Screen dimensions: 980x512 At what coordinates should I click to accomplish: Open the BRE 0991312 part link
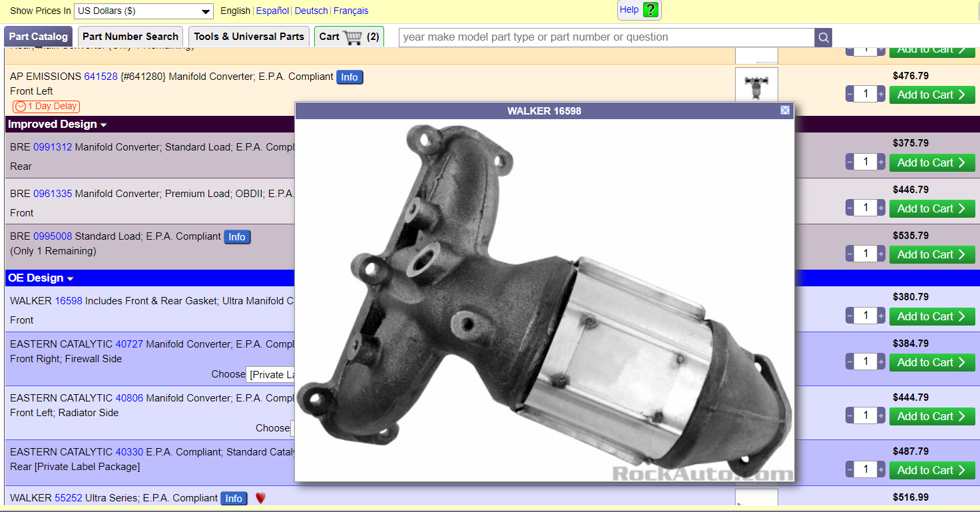point(53,147)
